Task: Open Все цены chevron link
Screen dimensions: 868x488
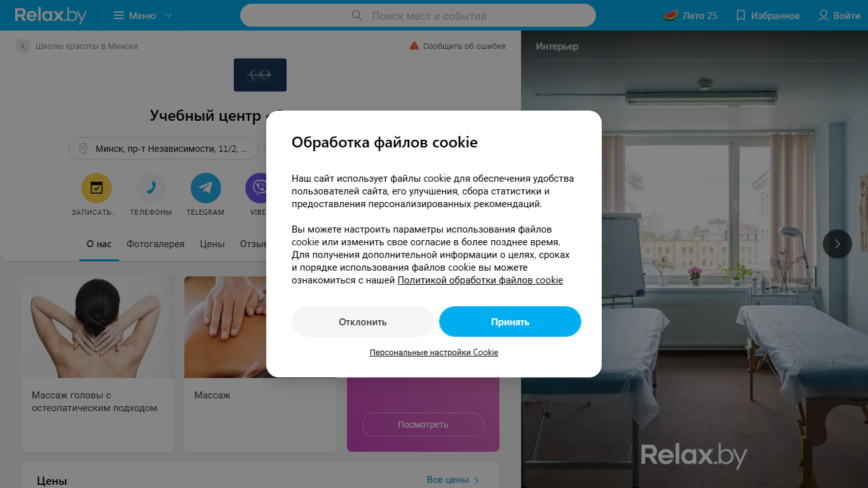Action: pyautogui.click(x=453, y=480)
